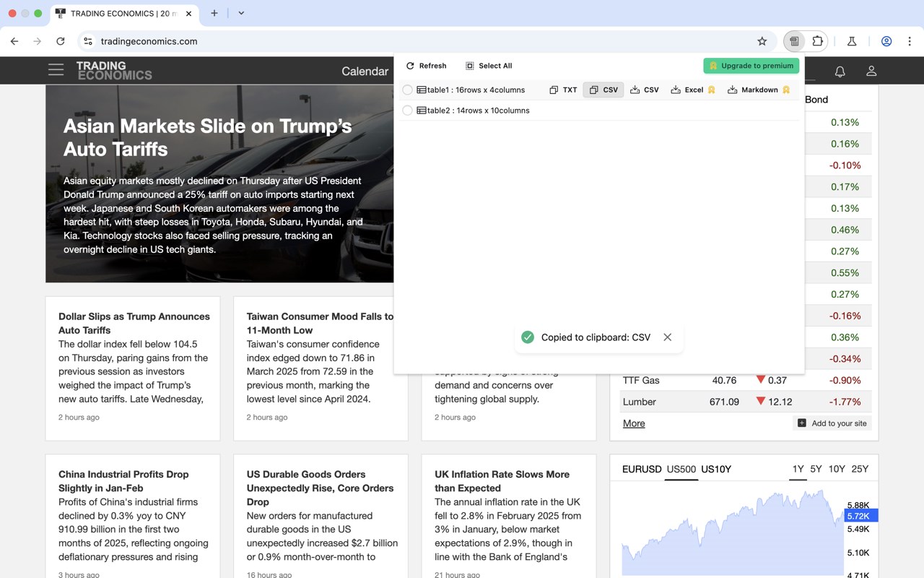This screenshot has height=578, width=924.
Task: Download table1 as Markdown
Action: coord(759,90)
